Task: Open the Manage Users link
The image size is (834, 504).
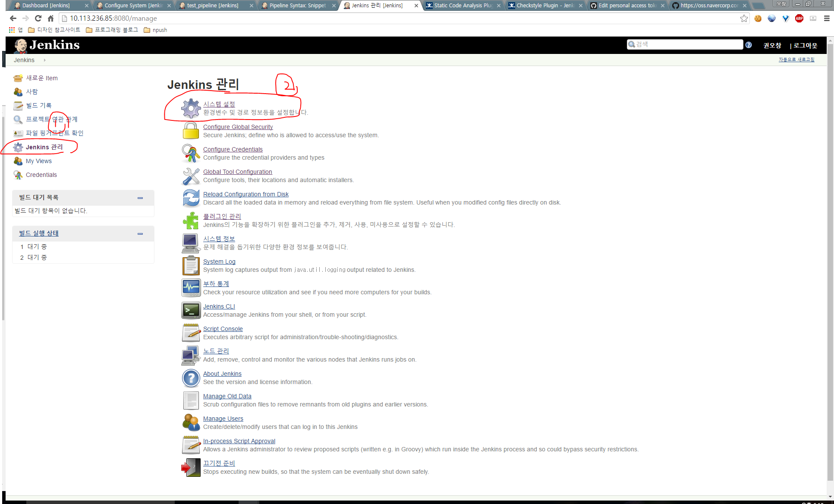Action: [x=223, y=419]
